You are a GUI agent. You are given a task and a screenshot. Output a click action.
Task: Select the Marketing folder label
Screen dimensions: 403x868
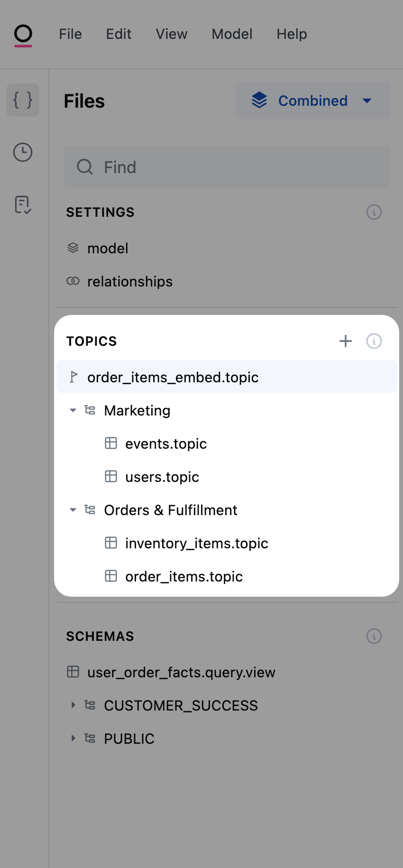click(137, 410)
